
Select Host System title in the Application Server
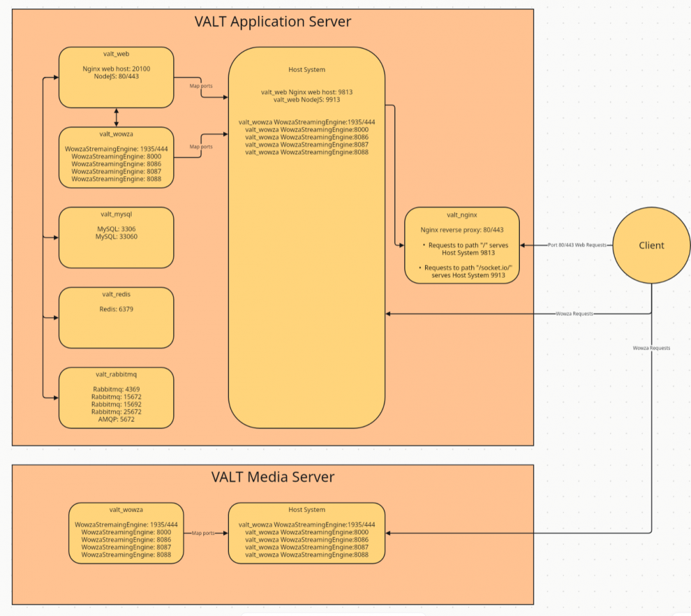[307, 70]
